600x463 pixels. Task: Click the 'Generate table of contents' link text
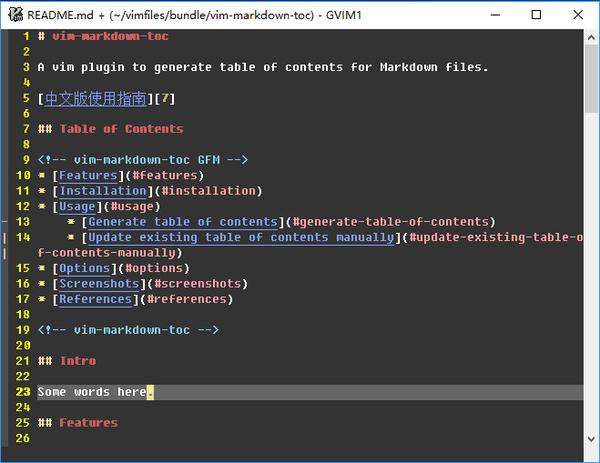(x=183, y=222)
